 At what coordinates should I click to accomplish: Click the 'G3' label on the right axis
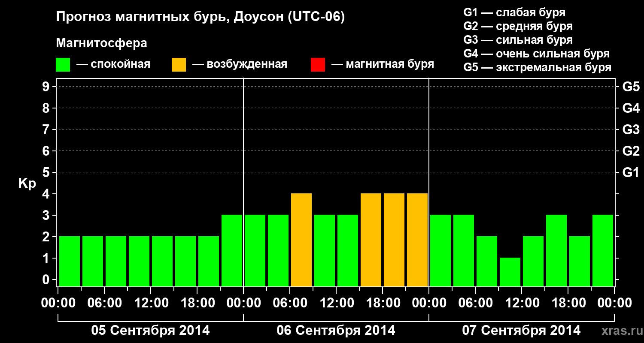[631, 129]
